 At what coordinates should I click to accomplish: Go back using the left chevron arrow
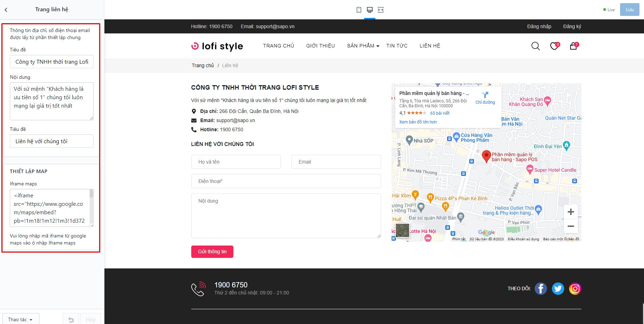click(x=6, y=10)
